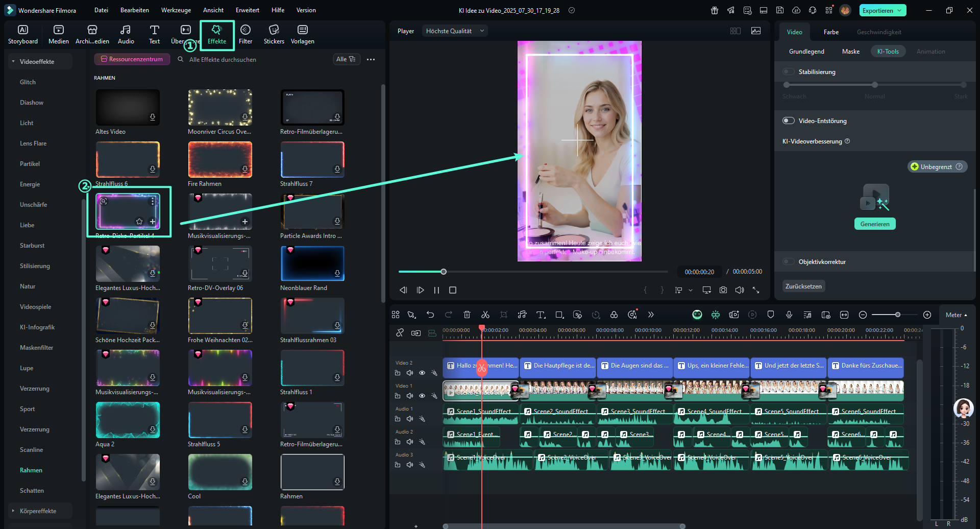Adjust the player progress slider handle

[x=444, y=272]
